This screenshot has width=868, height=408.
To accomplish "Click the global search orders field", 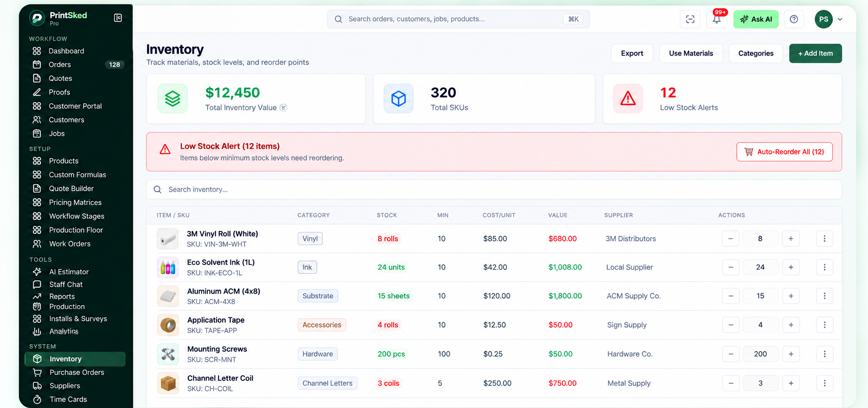I will click(458, 19).
